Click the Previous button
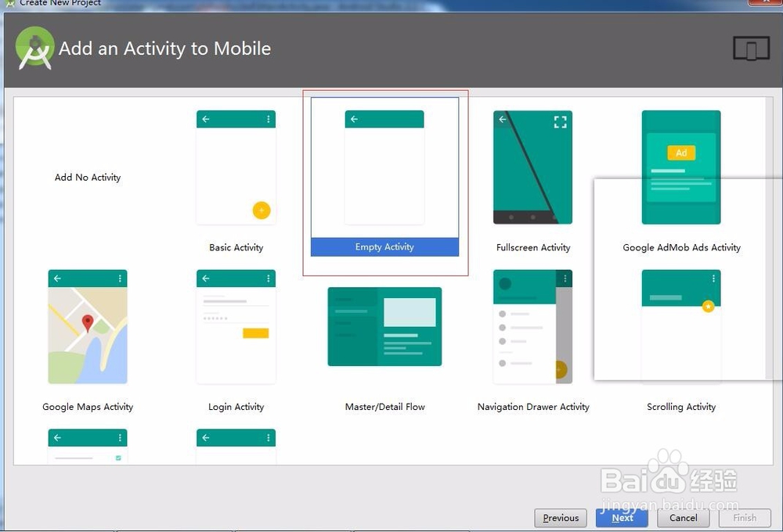 (x=560, y=518)
